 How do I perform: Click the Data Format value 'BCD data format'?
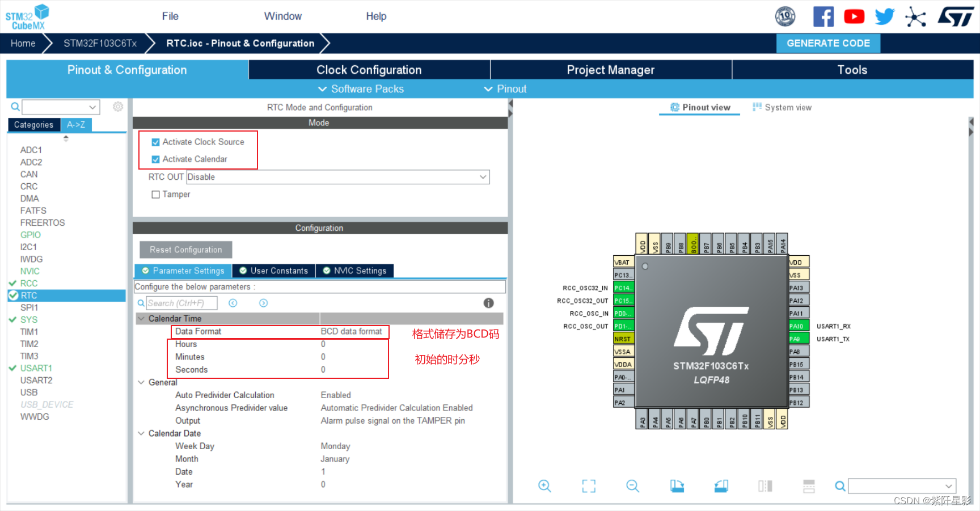point(352,331)
